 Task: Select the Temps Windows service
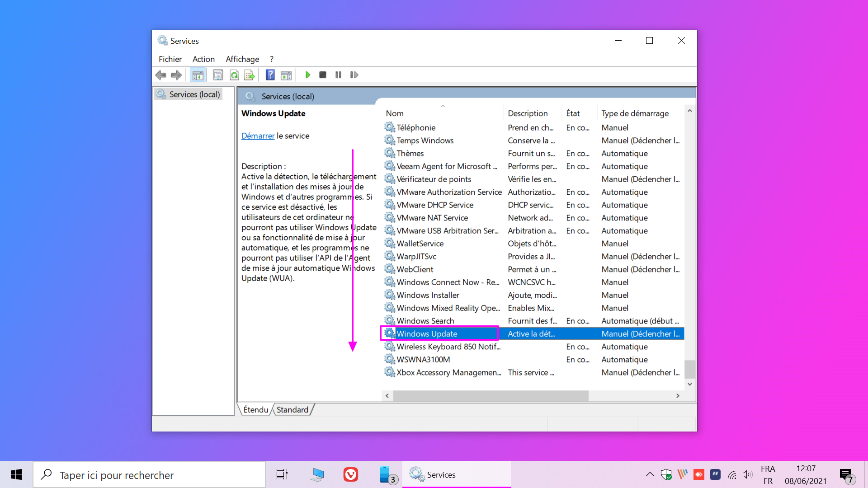point(533,141)
